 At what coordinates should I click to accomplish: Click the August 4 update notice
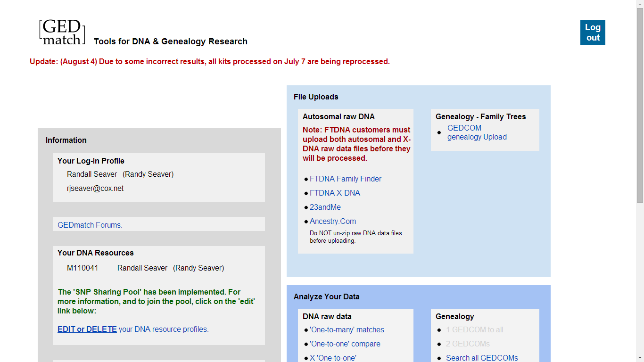(x=209, y=61)
